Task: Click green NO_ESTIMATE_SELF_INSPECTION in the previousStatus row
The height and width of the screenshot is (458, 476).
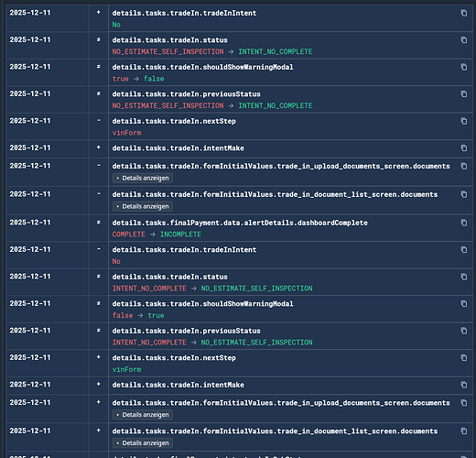Action: [256, 343]
